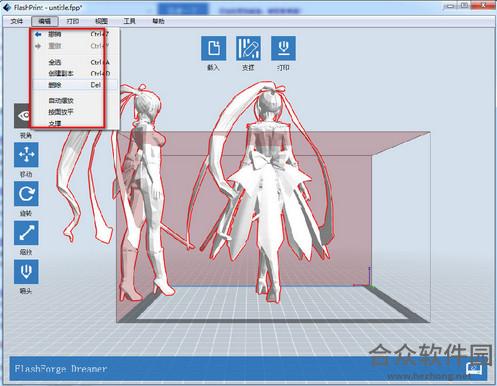Screen dimensions: 497x386
Task: Open the 打印 (Print) menu in menu bar
Action: click(x=73, y=21)
